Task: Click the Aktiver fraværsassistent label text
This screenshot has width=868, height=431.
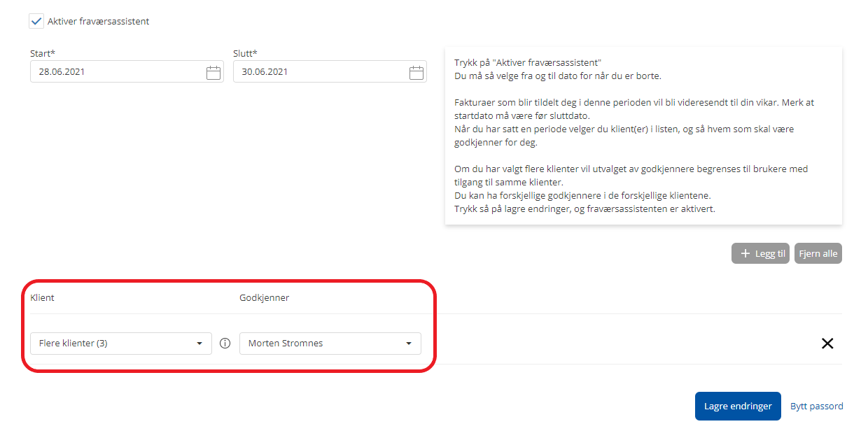Action: coord(98,22)
